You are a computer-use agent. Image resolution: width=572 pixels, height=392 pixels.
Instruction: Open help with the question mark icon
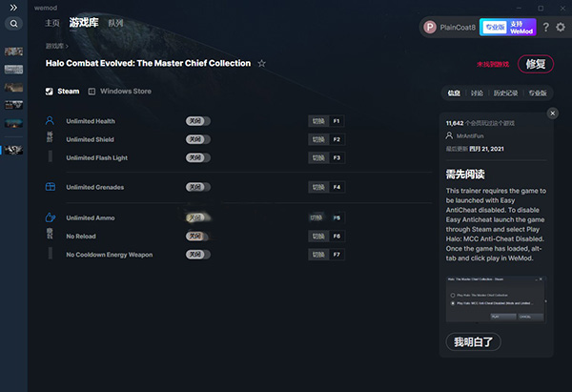point(545,28)
